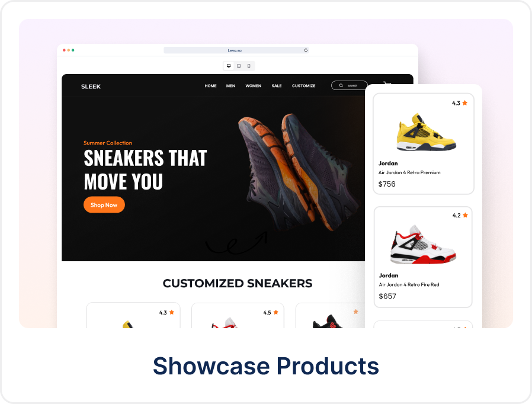Click the search magnifier icon in navbar
Viewport: 532px width, 404px height.
(x=341, y=85)
